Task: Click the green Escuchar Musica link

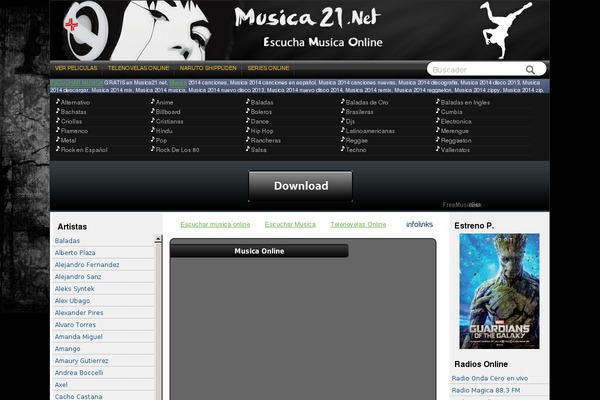Action: point(290,225)
